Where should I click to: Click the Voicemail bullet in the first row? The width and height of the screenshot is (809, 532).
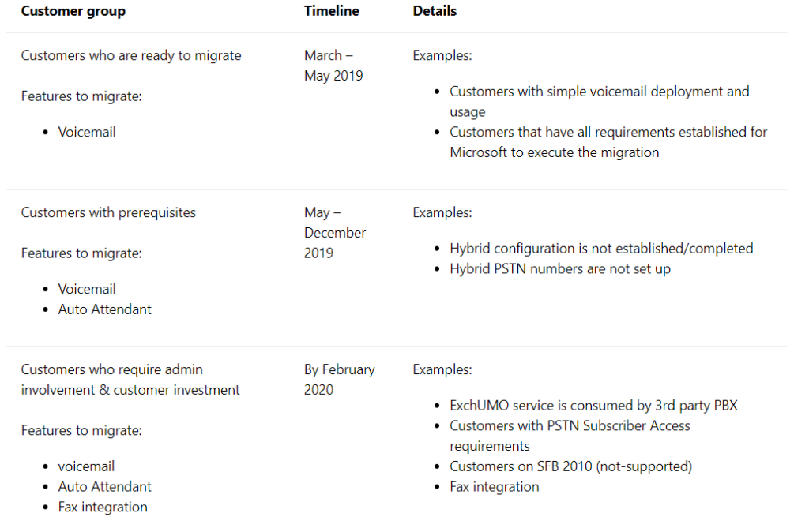pos(87,132)
